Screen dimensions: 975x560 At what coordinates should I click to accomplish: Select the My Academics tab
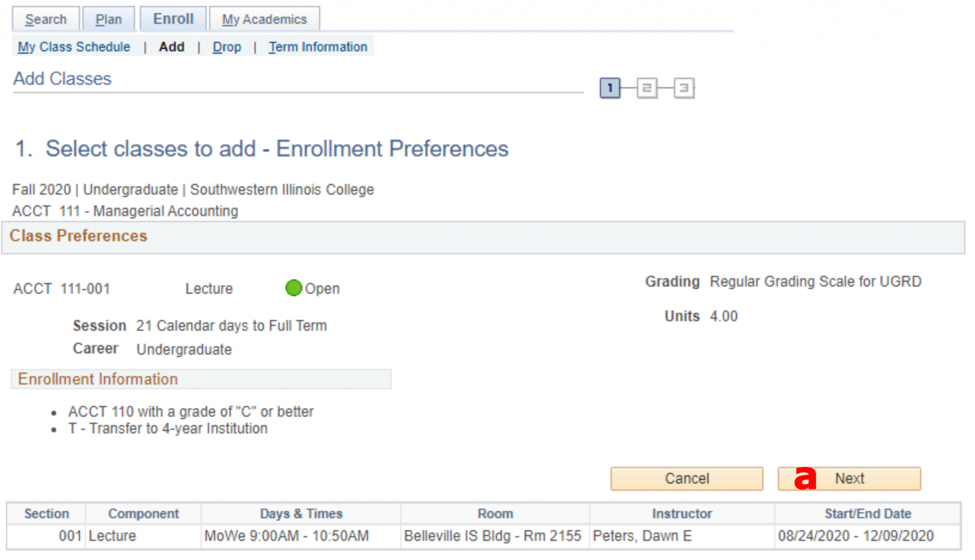point(264,19)
